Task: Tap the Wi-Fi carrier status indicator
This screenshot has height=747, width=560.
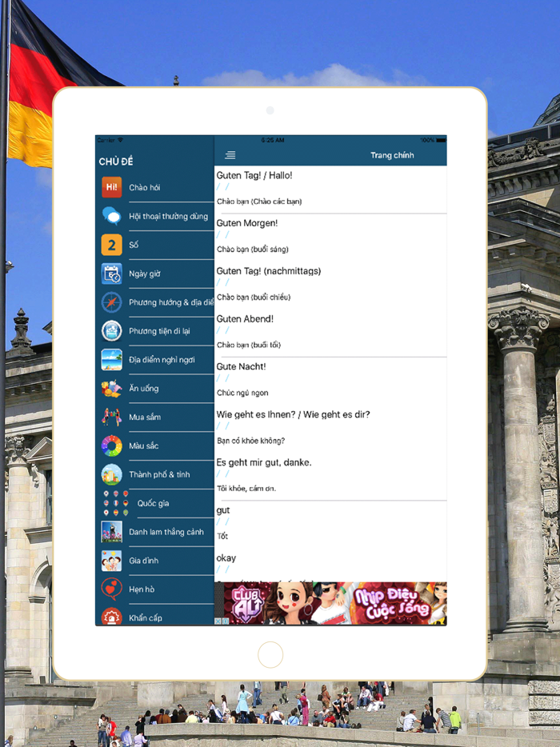Action: tap(110, 140)
